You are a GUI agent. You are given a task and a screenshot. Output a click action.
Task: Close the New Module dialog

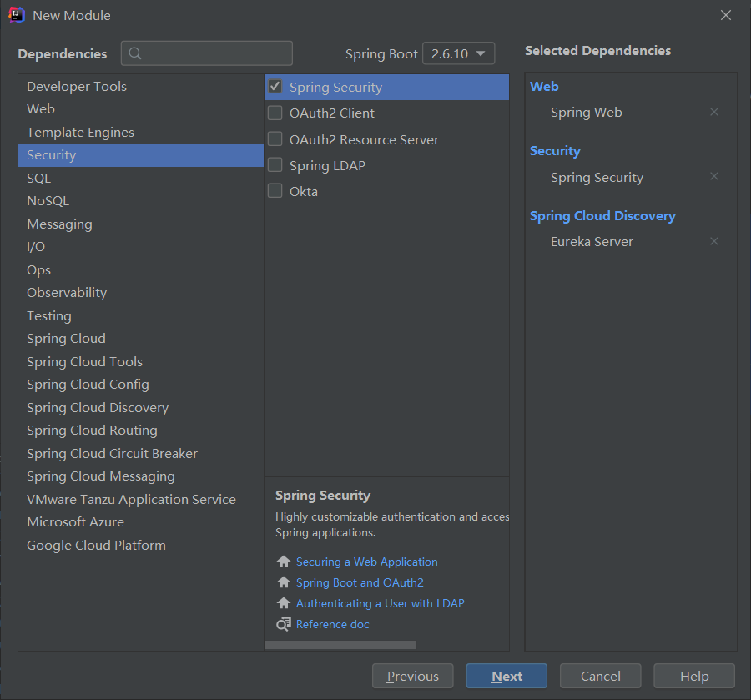click(x=726, y=15)
